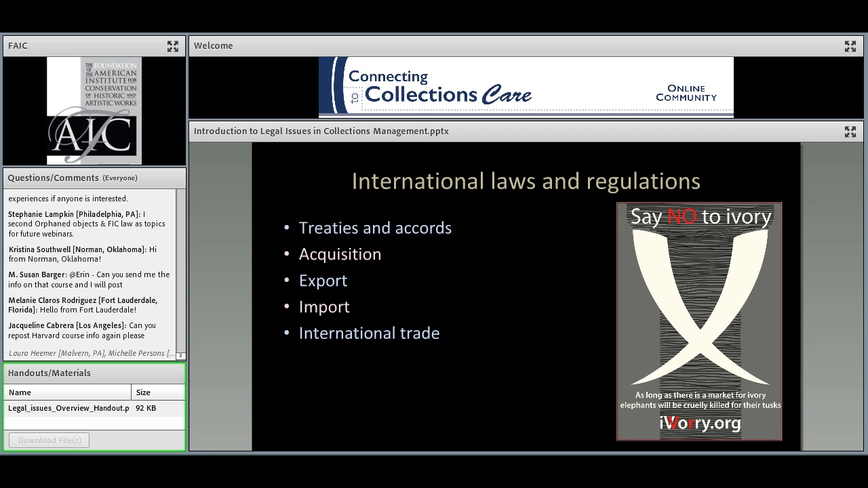This screenshot has width=868, height=488.
Task: Click Stephanie Lampkin's chat message
Action: tap(88, 224)
